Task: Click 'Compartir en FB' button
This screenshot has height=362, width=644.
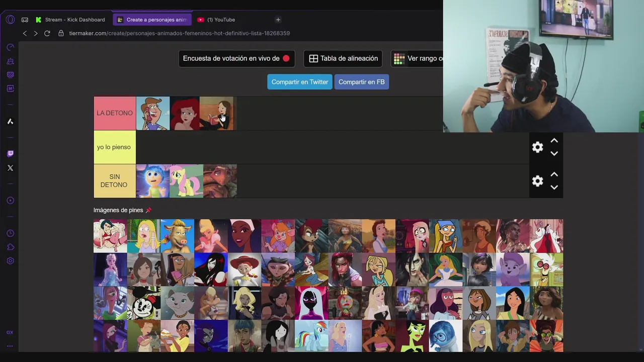Action: click(x=362, y=82)
